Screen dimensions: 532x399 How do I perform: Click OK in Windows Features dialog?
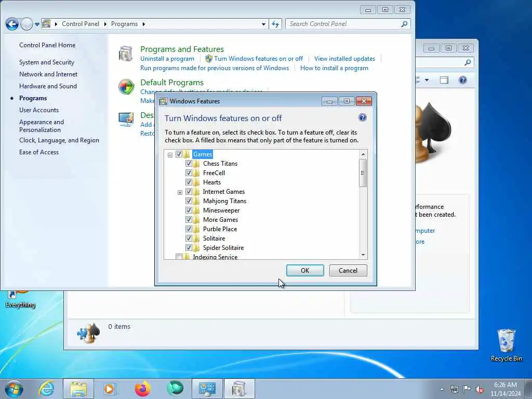pos(305,270)
